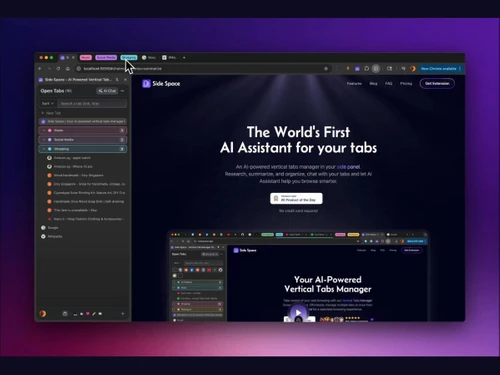Click the Music tab group chip in tab strip
The image size is (500, 375).
pyautogui.click(x=86, y=58)
